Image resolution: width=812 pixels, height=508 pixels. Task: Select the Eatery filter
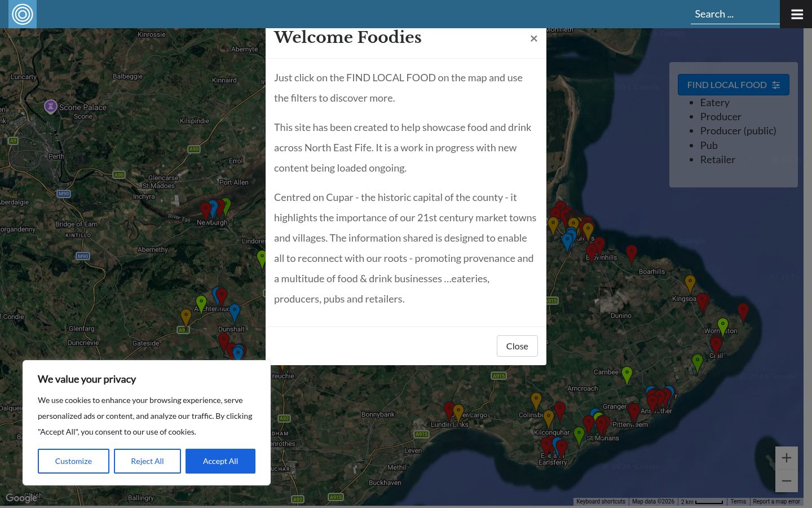click(x=714, y=102)
